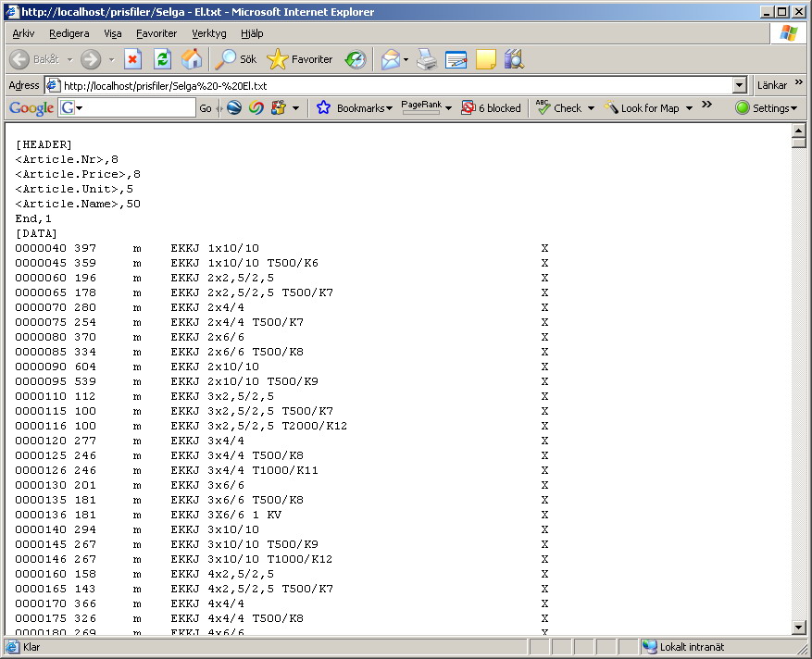Click the row EKKJ 2x10/10 T500/K9
This screenshot has height=659, width=812.
281,381
